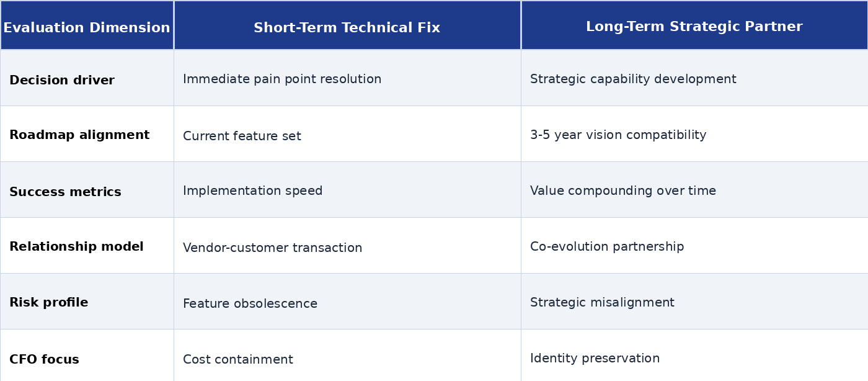Select the Risk profile row label
The height and width of the screenshot is (381, 868).
[49, 303]
